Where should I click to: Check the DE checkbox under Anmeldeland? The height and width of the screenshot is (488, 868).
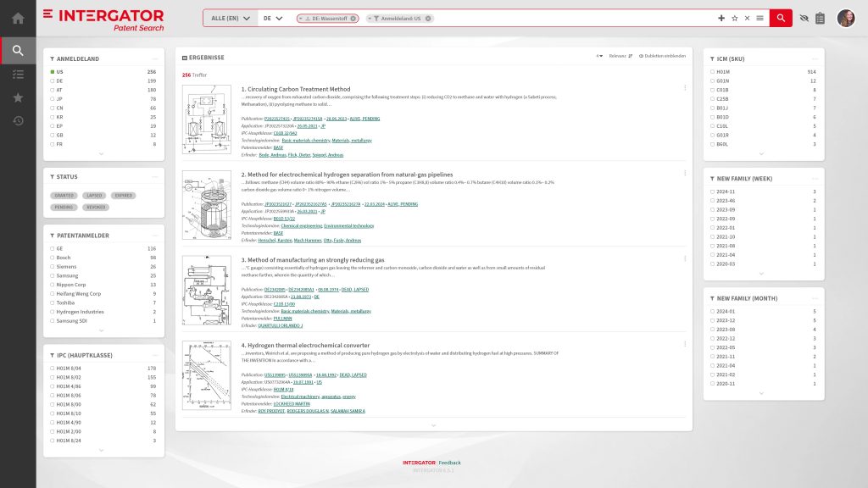coord(52,80)
